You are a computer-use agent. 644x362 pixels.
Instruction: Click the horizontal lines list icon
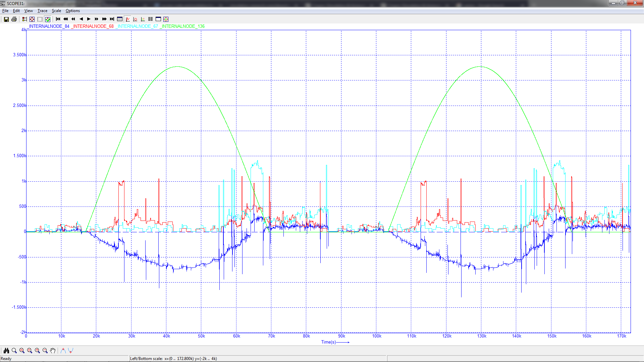pyautogui.click(x=151, y=19)
